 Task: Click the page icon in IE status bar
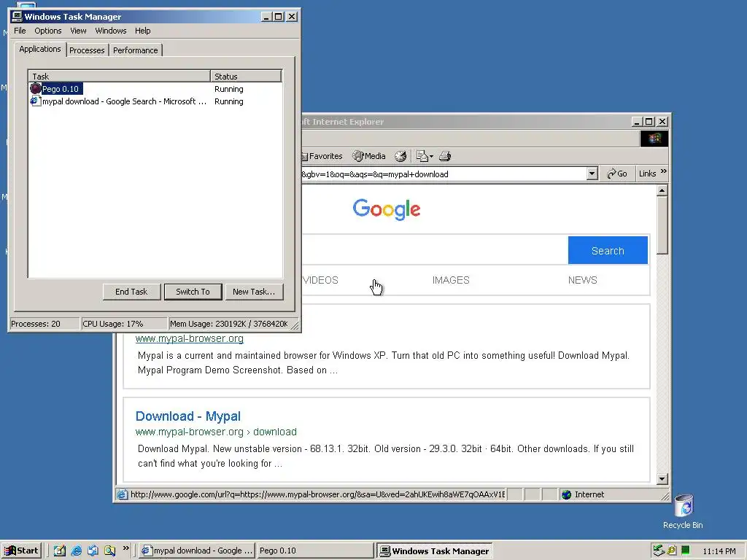pos(123,495)
